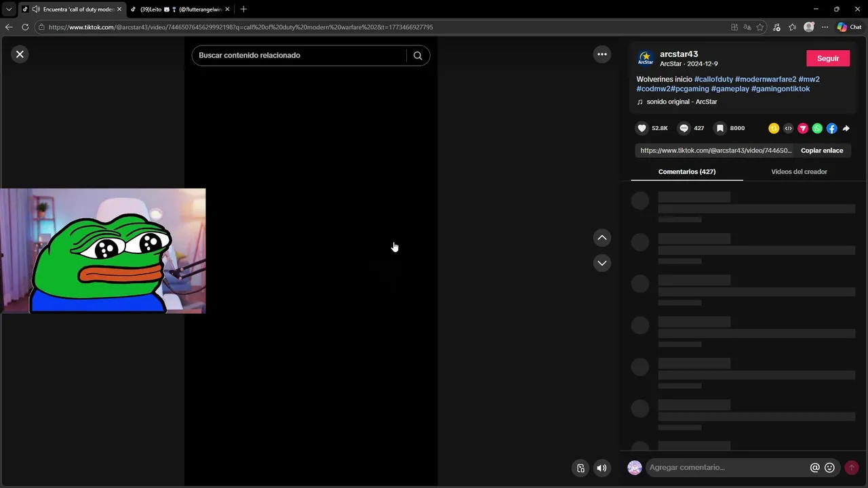The image size is (868, 488).
Task: Open the #pcgaming hashtag
Action: coord(690,89)
